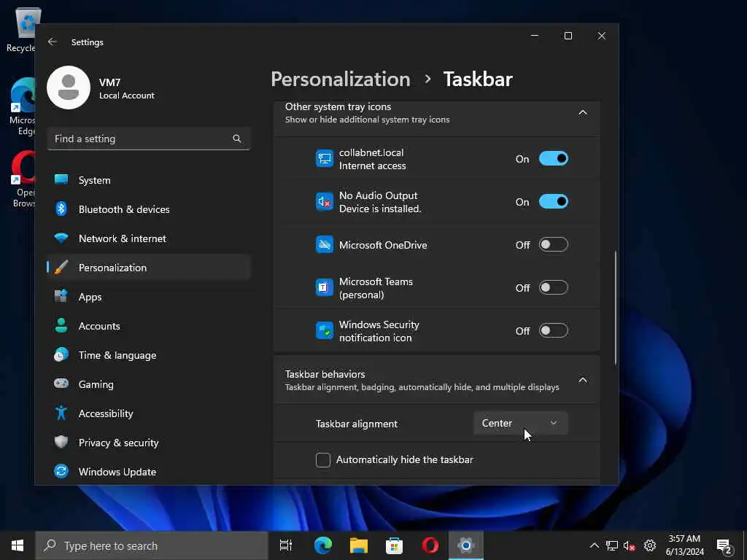Viewport: 747px width, 560px height.
Task: Open Time & language category
Action: click(x=149, y=355)
